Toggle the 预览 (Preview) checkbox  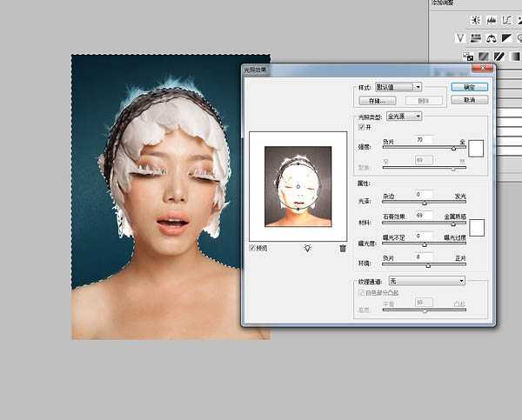pyautogui.click(x=252, y=248)
